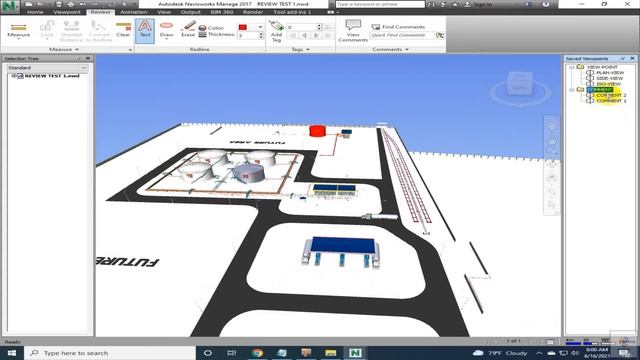Select the redline Erase tool

[x=188, y=30]
